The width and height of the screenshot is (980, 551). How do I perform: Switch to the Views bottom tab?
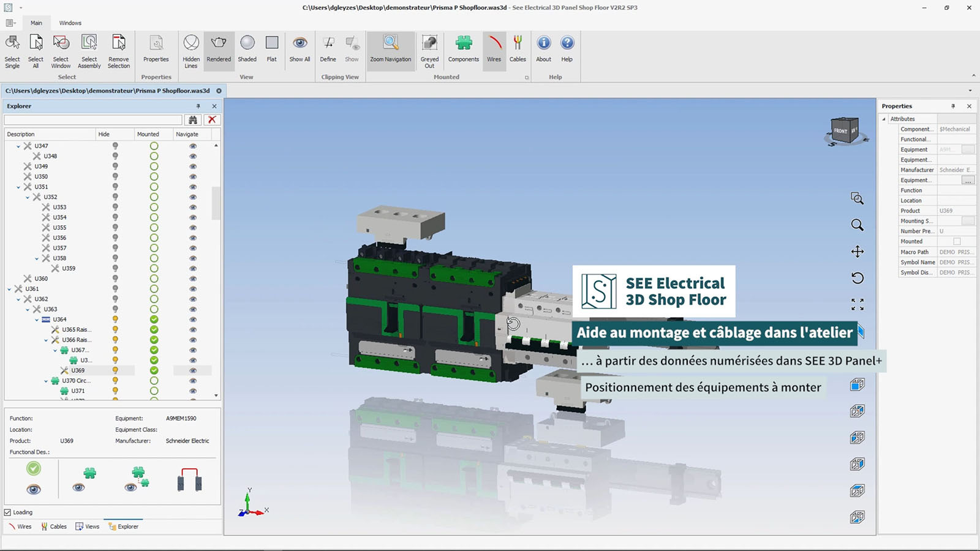tap(88, 527)
